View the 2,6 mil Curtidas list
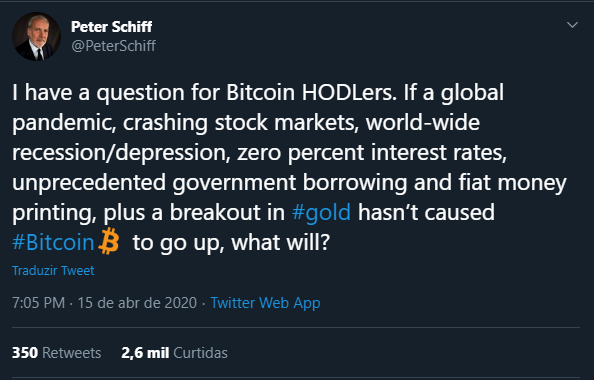Image resolution: width=594 pixels, height=380 pixels. tap(174, 353)
